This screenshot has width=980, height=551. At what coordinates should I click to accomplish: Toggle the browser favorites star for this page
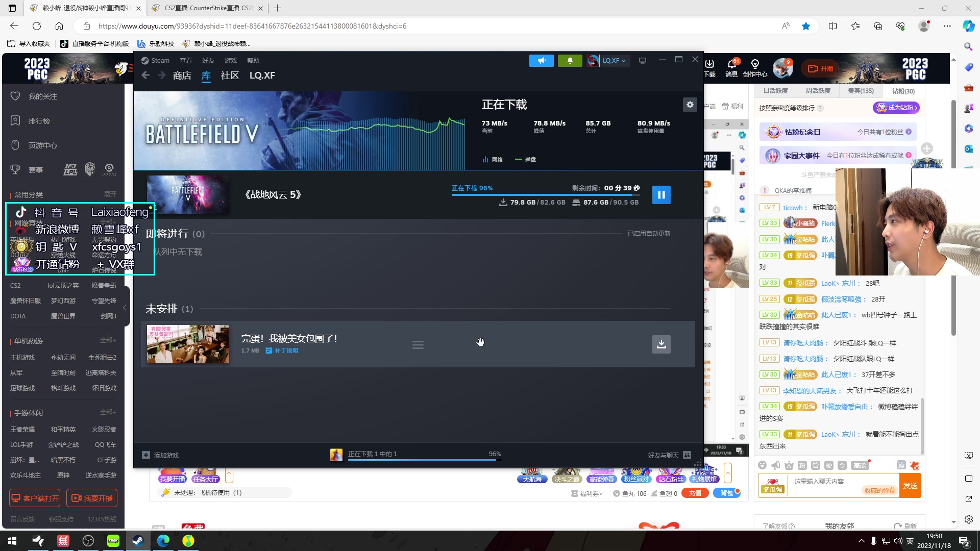tap(806, 26)
